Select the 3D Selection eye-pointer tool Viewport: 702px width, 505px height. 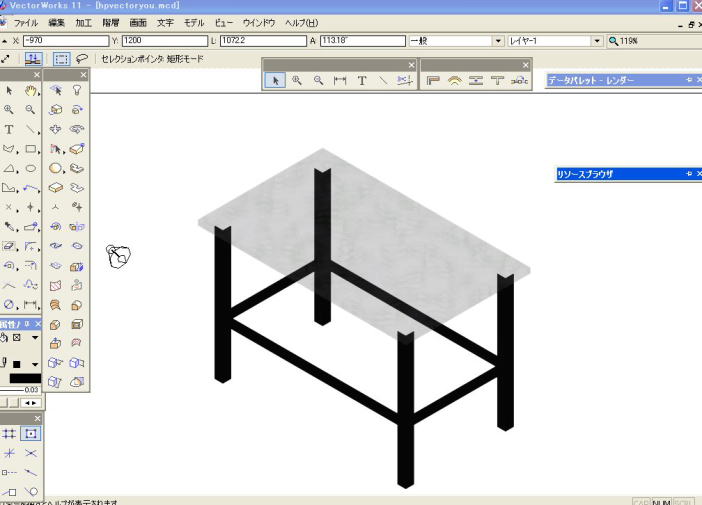pos(55,90)
